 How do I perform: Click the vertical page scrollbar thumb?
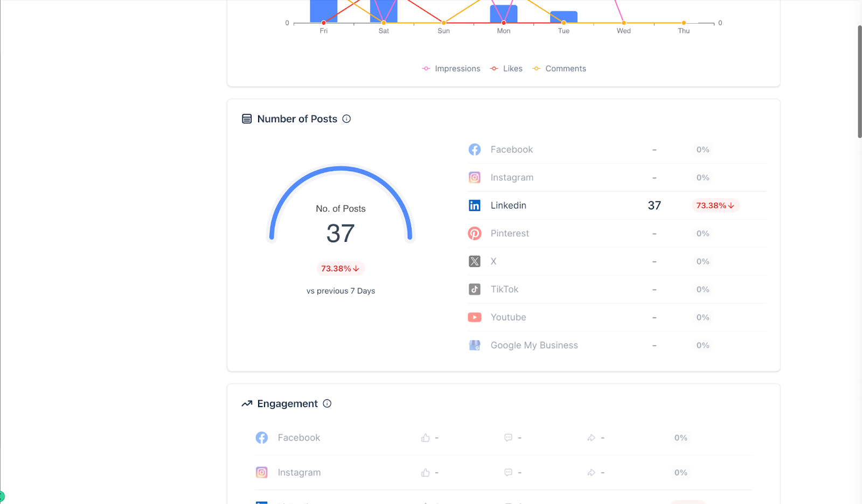coord(859,81)
